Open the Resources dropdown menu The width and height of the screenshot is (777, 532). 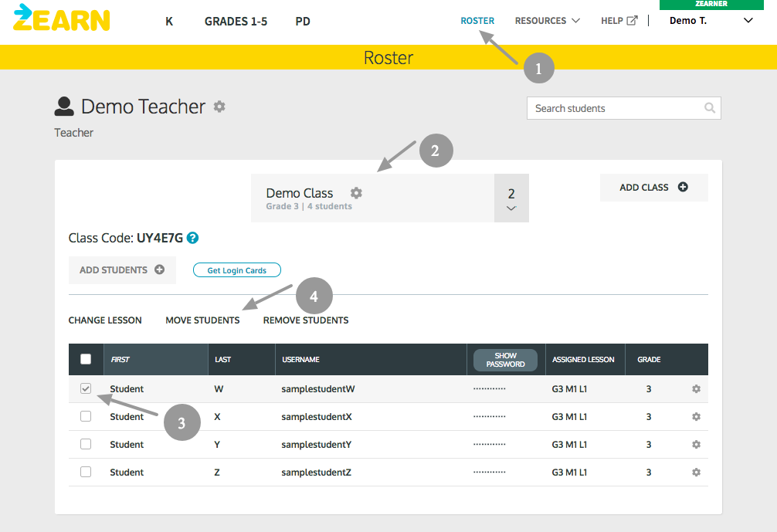[547, 21]
